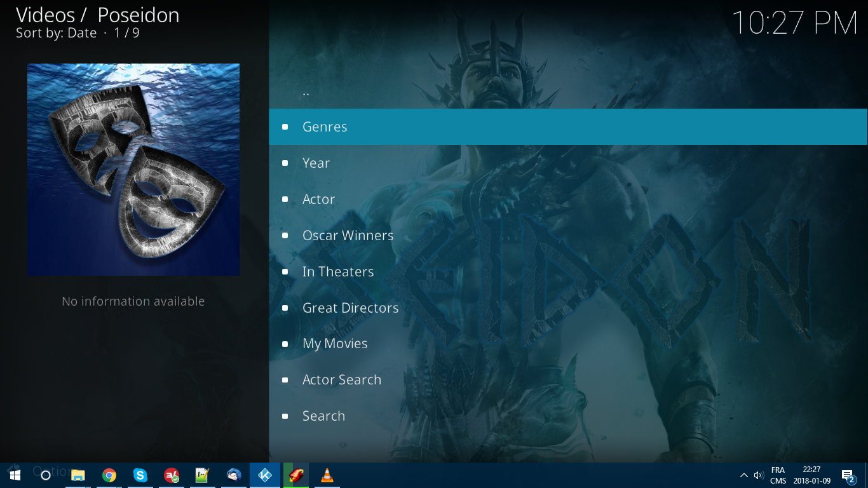The height and width of the screenshot is (488, 868).
Task: Open My Movies
Action: point(568,343)
